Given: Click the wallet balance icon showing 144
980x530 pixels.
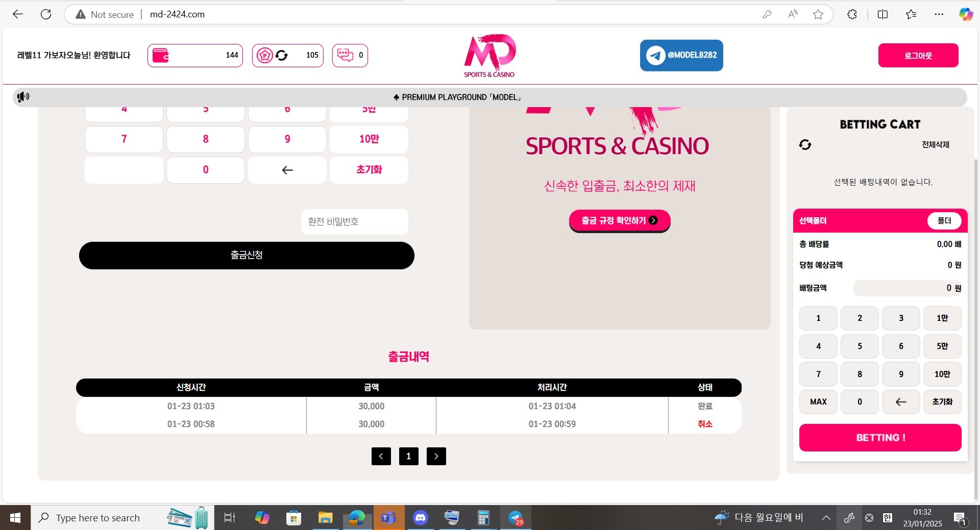Looking at the screenshot, I should tap(161, 55).
